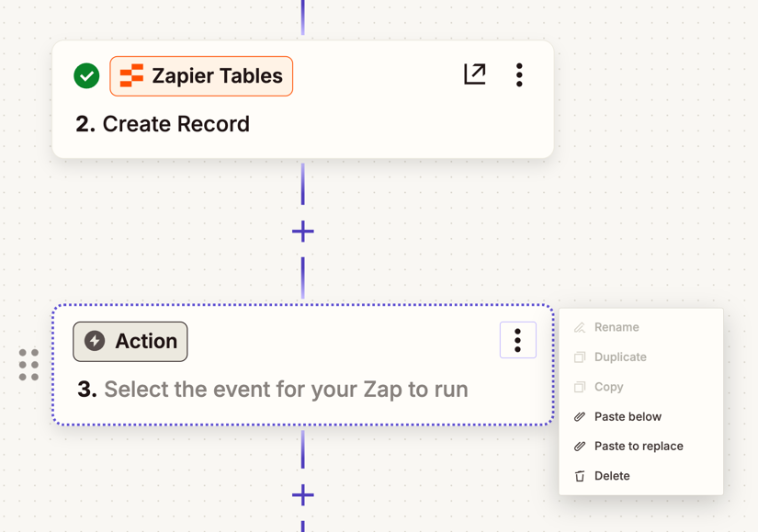Choose Duplicate from the context menu
This screenshot has width=758, height=532.
point(641,357)
